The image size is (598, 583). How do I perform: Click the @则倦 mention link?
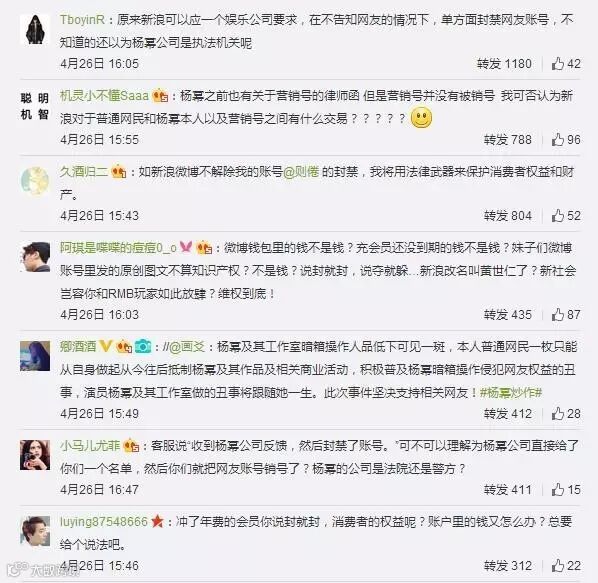pos(301,172)
